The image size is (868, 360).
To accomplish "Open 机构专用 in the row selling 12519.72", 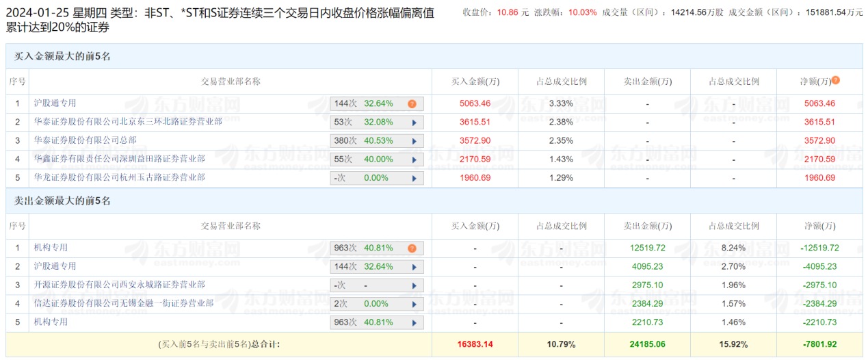I will click(x=51, y=247).
